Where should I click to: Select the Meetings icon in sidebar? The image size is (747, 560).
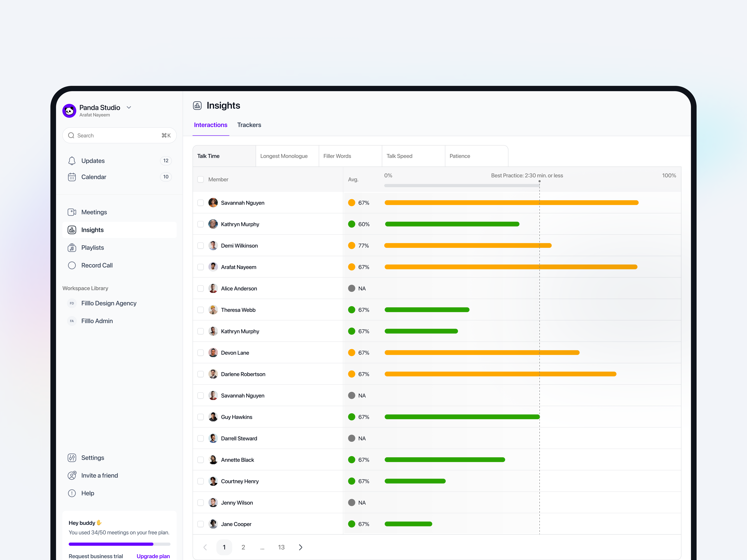72,212
